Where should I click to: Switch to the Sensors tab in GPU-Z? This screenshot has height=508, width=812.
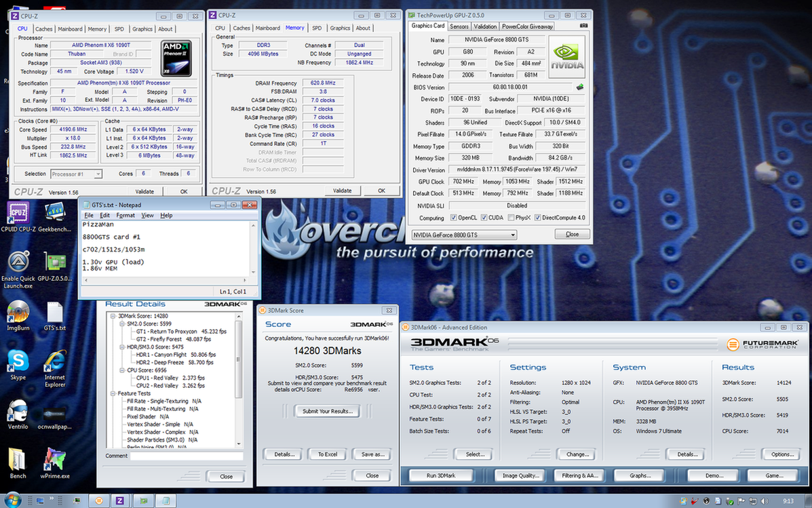(x=459, y=26)
